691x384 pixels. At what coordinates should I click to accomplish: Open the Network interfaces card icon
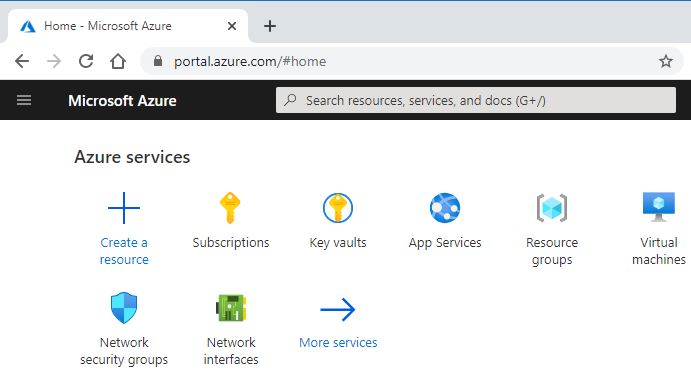pyautogui.click(x=231, y=308)
